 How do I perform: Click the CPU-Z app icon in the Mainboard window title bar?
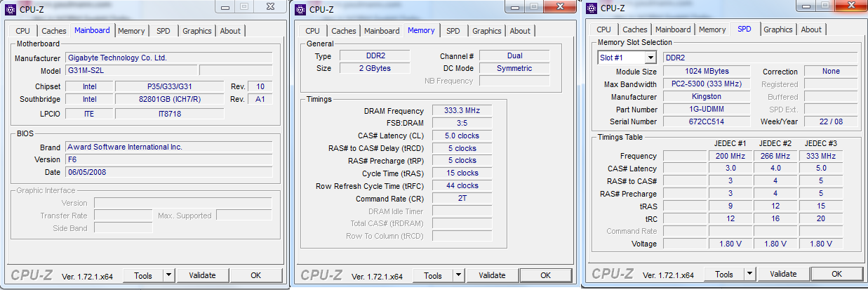coord(11,10)
